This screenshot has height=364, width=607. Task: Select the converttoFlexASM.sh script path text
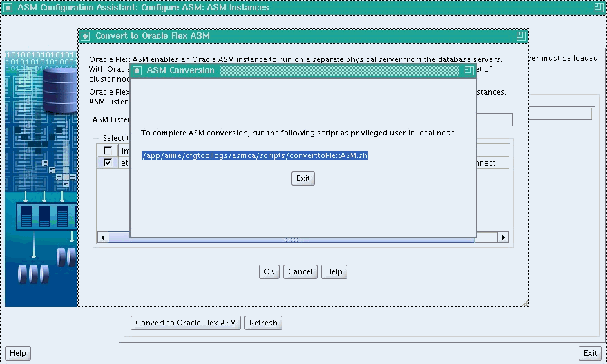pos(255,155)
